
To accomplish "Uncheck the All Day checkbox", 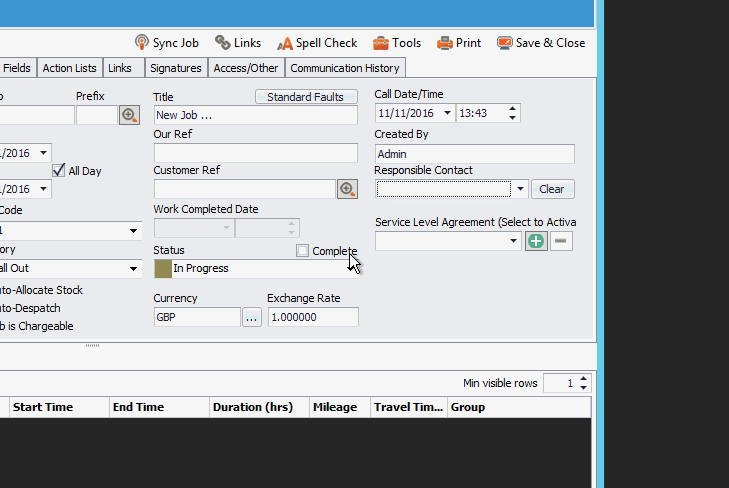I will click(59, 171).
